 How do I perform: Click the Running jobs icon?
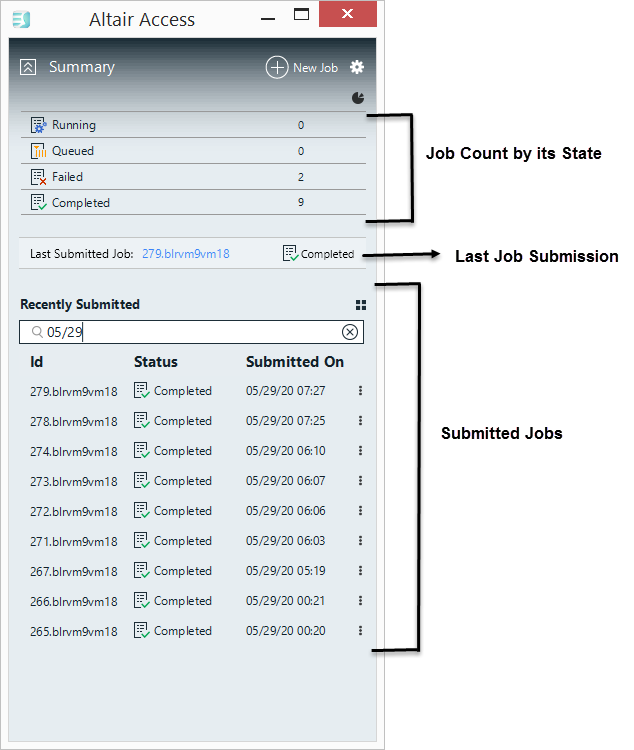[x=38, y=125]
